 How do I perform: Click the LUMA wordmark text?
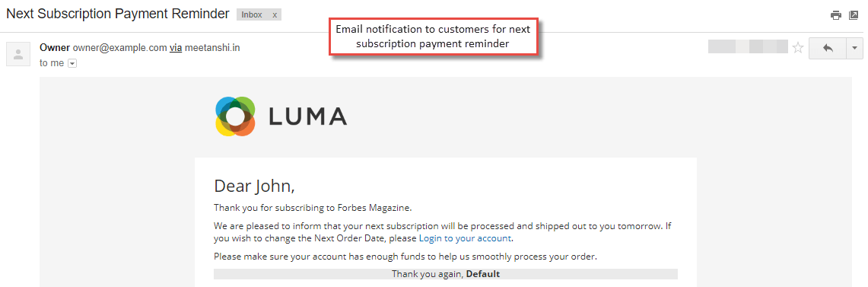click(x=308, y=116)
